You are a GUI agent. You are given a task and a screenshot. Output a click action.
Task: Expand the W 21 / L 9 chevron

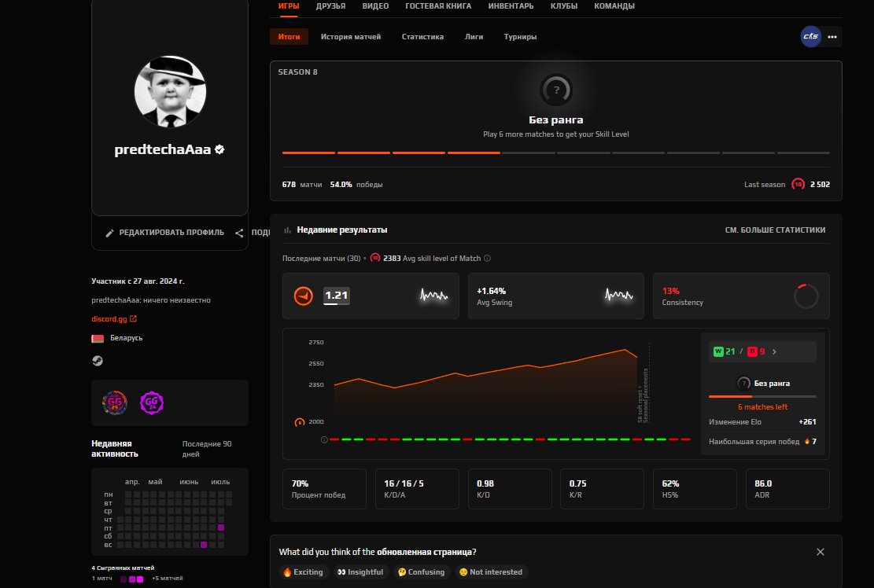(774, 352)
